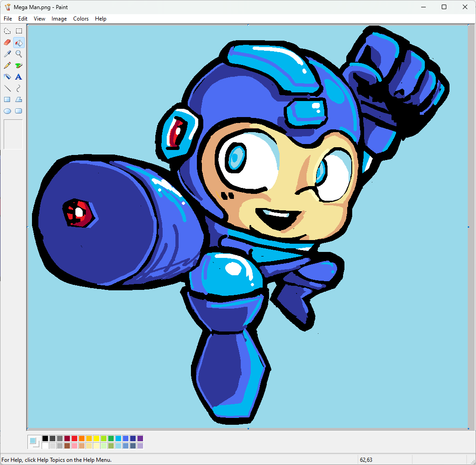Pick the bright red palette swatch
Screen dimensions: 476x465
click(x=74, y=438)
